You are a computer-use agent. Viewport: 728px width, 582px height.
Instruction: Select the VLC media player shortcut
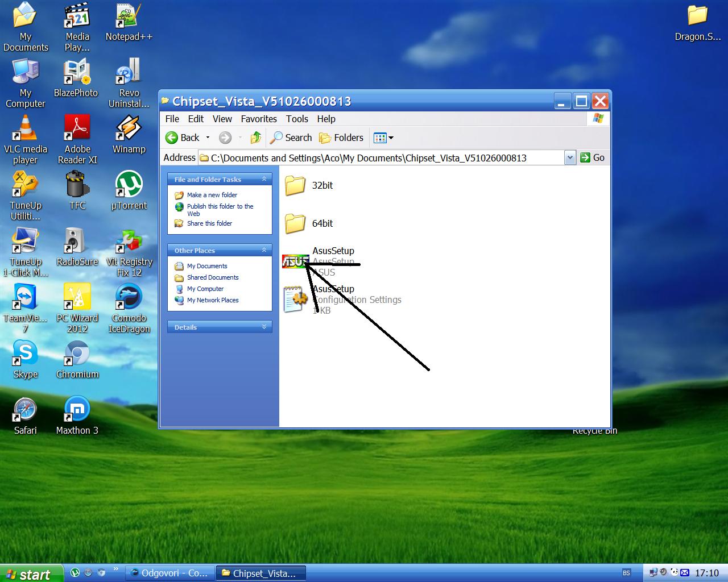coord(26,140)
